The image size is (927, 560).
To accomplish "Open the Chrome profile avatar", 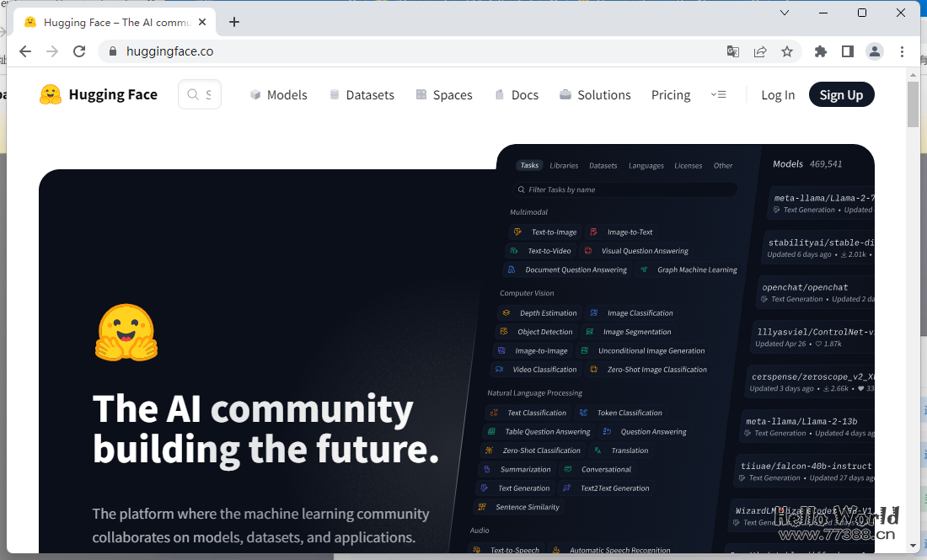I will pos(875,51).
